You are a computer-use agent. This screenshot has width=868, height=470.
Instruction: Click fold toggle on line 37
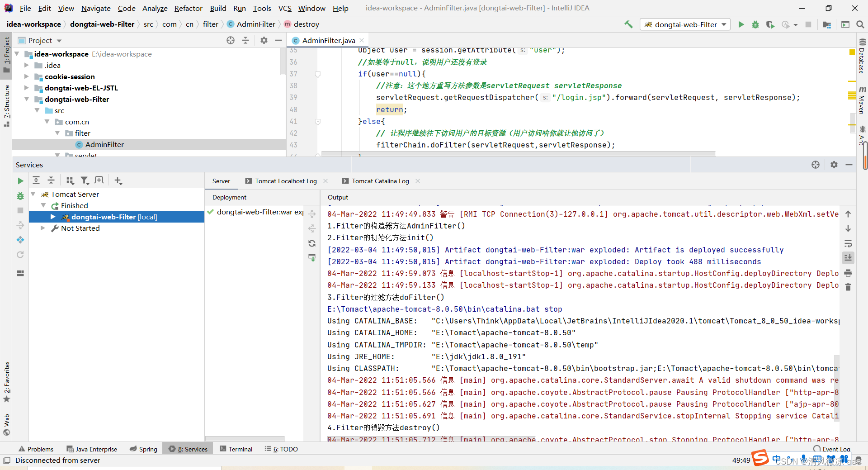318,74
